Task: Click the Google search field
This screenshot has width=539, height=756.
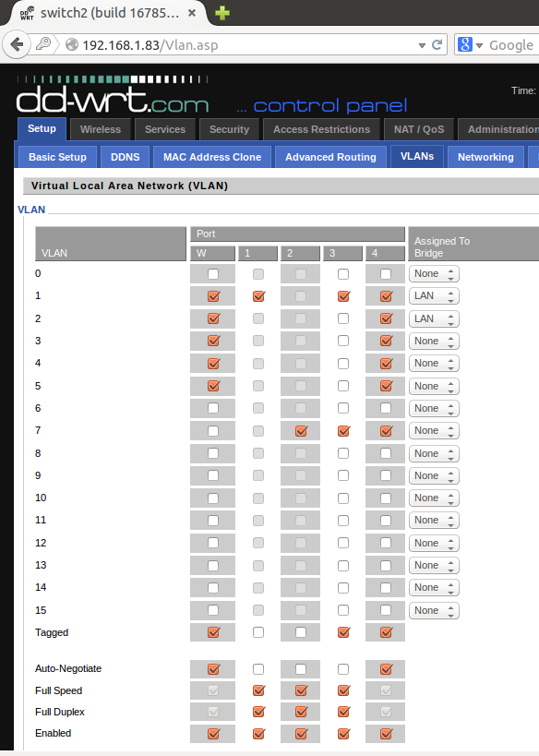Action: pos(512,45)
